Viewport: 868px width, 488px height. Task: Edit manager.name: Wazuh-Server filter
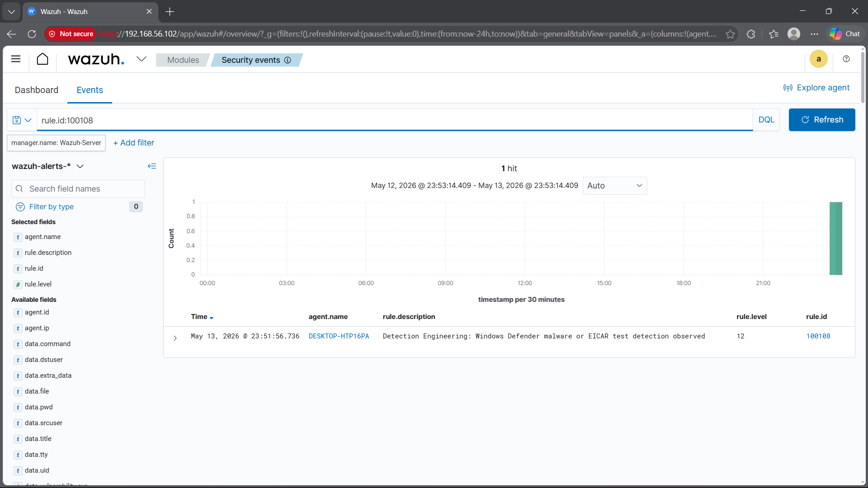[x=56, y=143]
